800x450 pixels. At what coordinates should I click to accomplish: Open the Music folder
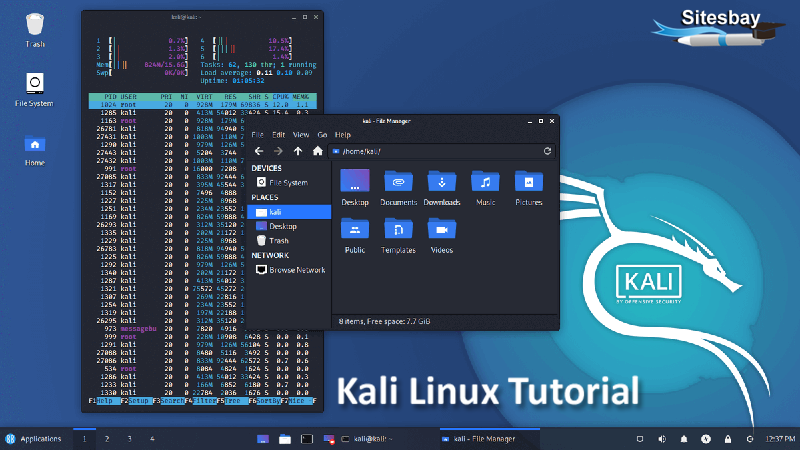[485, 187]
